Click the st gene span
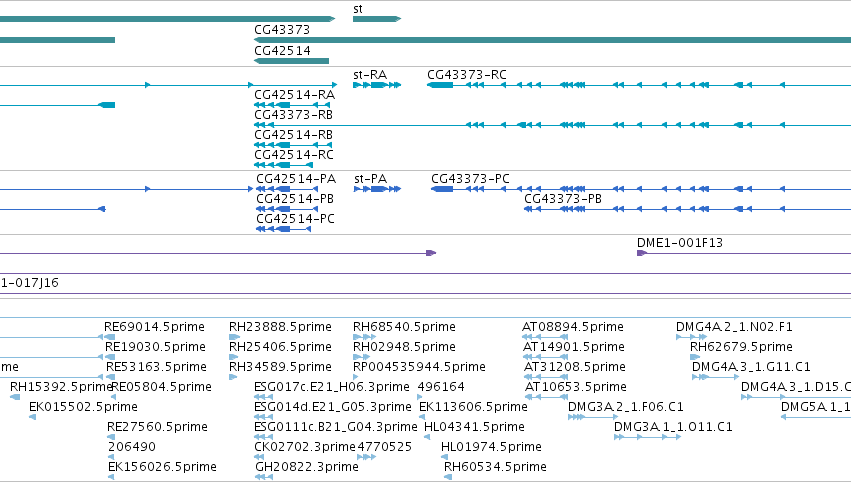851x482 pixels. click(x=377, y=19)
